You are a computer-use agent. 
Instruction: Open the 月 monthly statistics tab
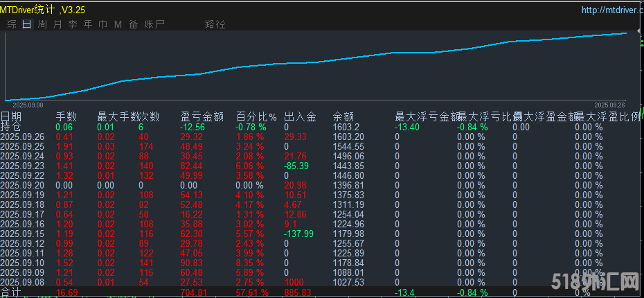57,24
